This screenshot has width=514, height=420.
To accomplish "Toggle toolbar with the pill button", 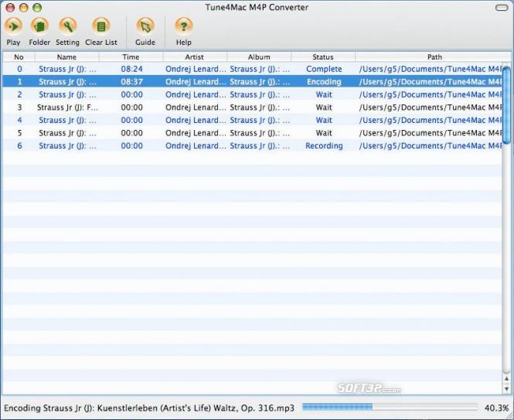I will (502, 7).
